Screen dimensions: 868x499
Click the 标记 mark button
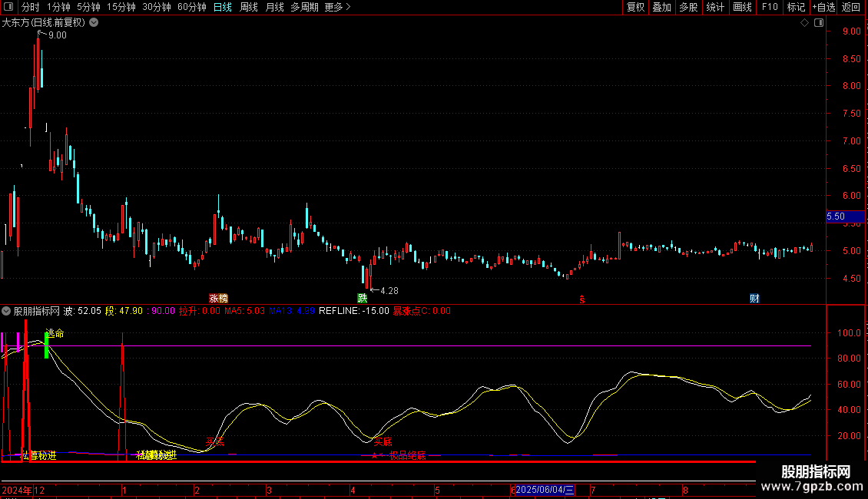[x=796, y=7]
